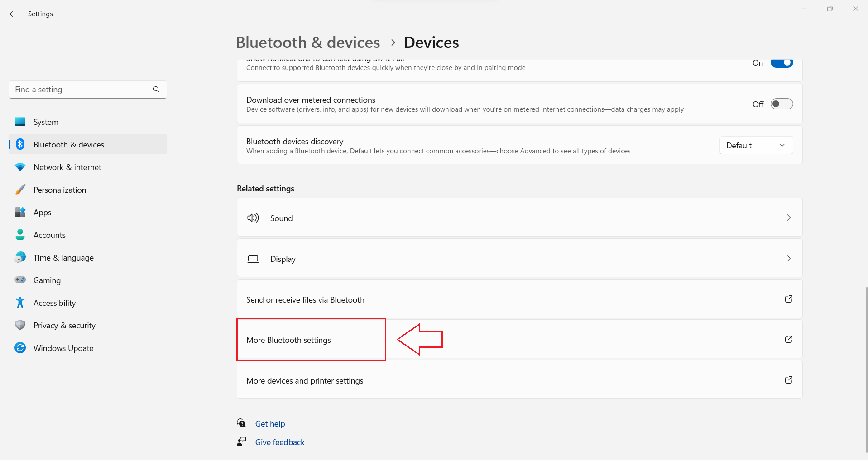Open the Accessibility icon
Viewport: 868px width, 460px height.
[20, 303]
